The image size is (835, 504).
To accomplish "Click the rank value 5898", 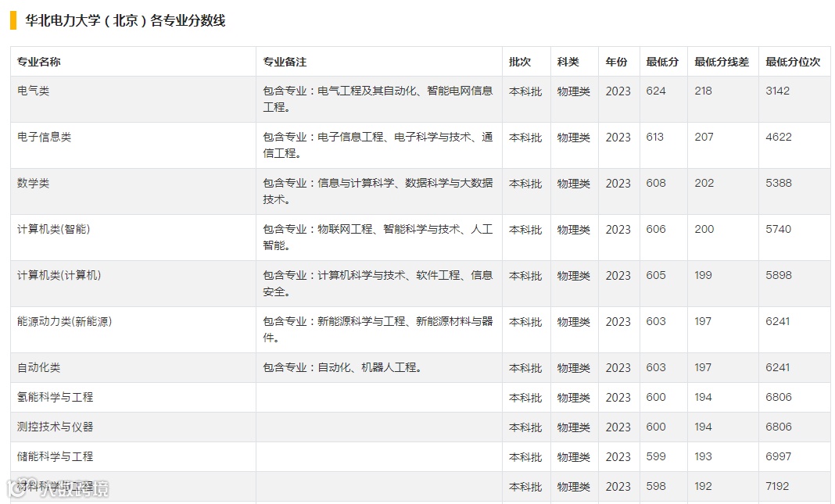I will click(779, 276).
